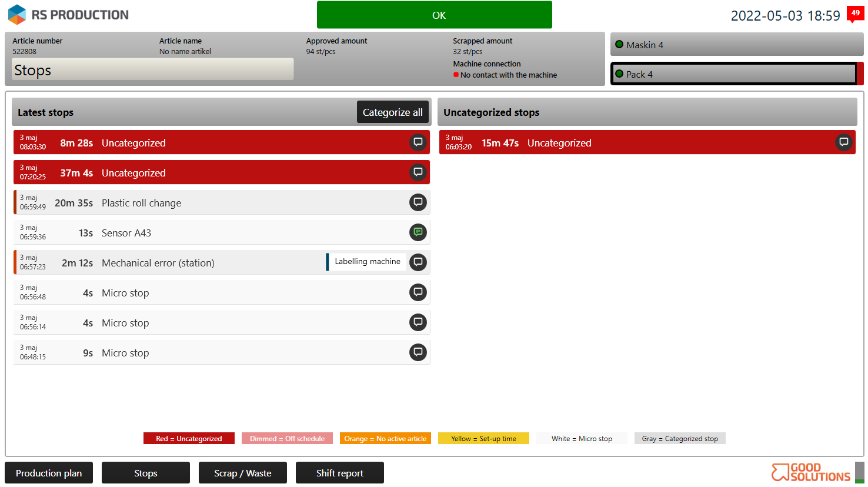The width and height of the screenshot is (868, 487).
Task: Select the Pack 4 machine
Action: tap(734, 74)
